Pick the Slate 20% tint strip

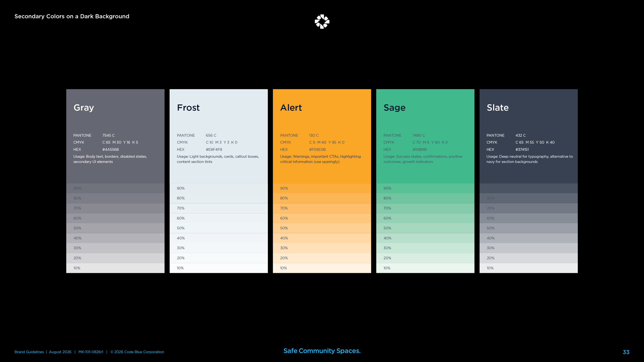click(x=528, y=258)
